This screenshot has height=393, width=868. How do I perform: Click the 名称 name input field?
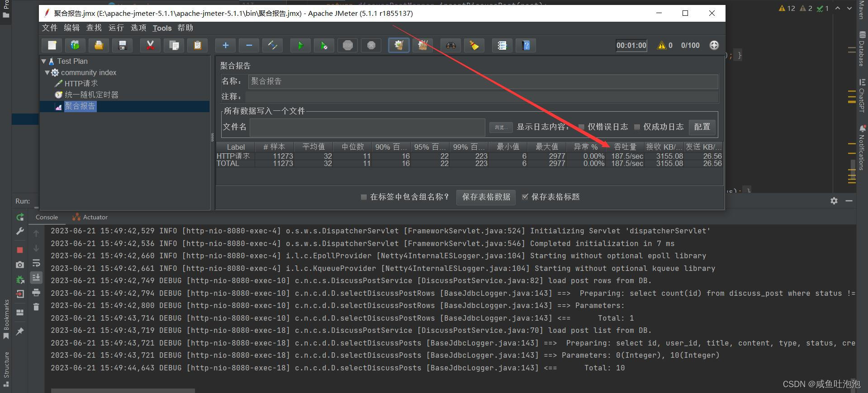(483, 81)
